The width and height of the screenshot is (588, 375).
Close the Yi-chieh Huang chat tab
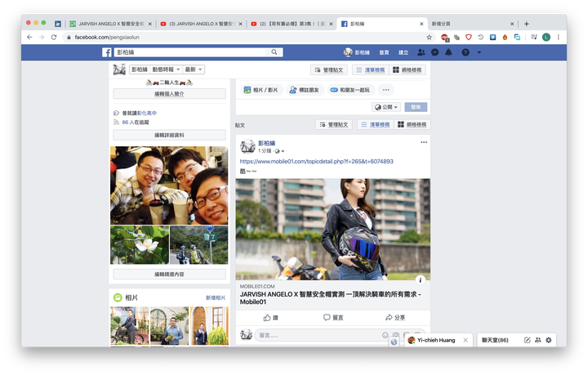(x=465, y=340)
